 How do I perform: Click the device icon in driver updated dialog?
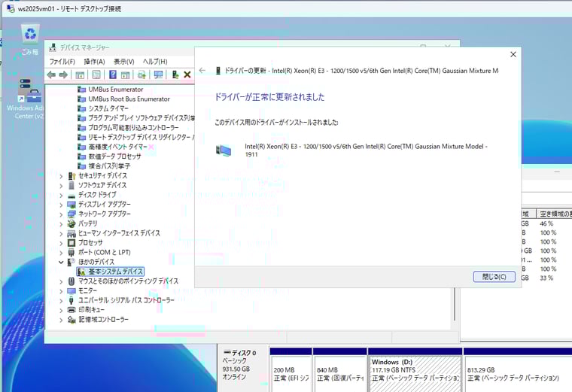tap(224, 150)
